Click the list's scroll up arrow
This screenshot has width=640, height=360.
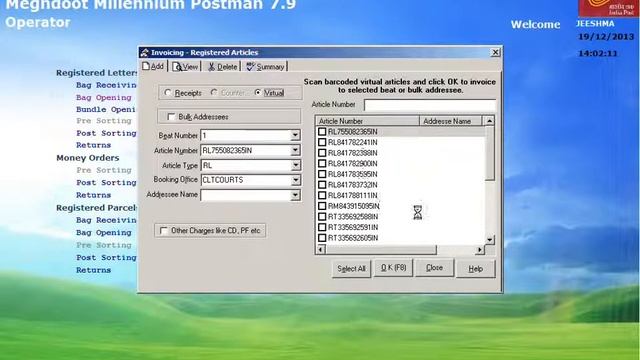(x=489, y=121)
